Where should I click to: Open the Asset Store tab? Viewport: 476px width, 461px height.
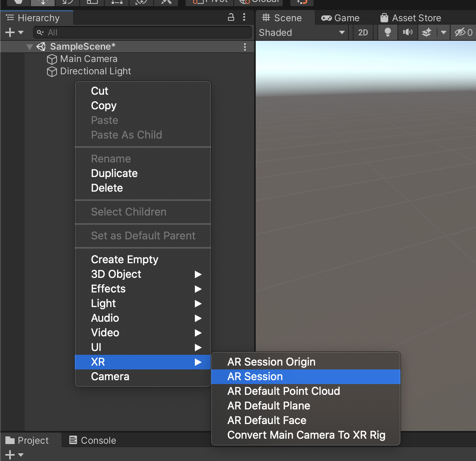point(411,18)
